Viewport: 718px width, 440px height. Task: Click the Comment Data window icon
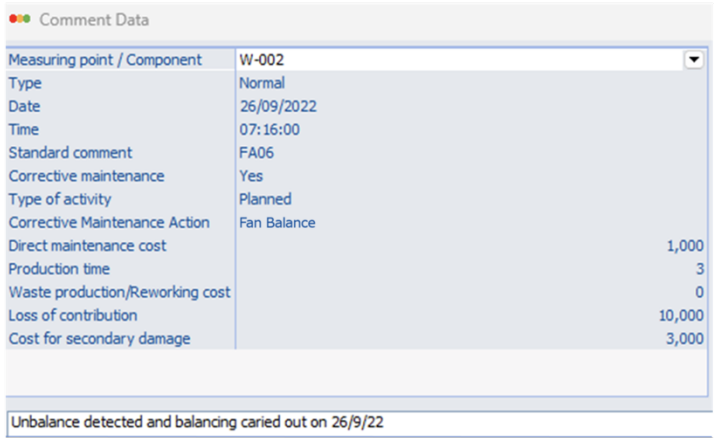click(x=18, y=20)
